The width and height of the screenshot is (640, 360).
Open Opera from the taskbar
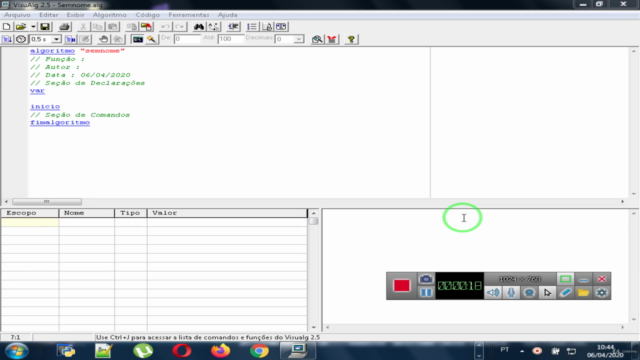click(x=182, y=351)
